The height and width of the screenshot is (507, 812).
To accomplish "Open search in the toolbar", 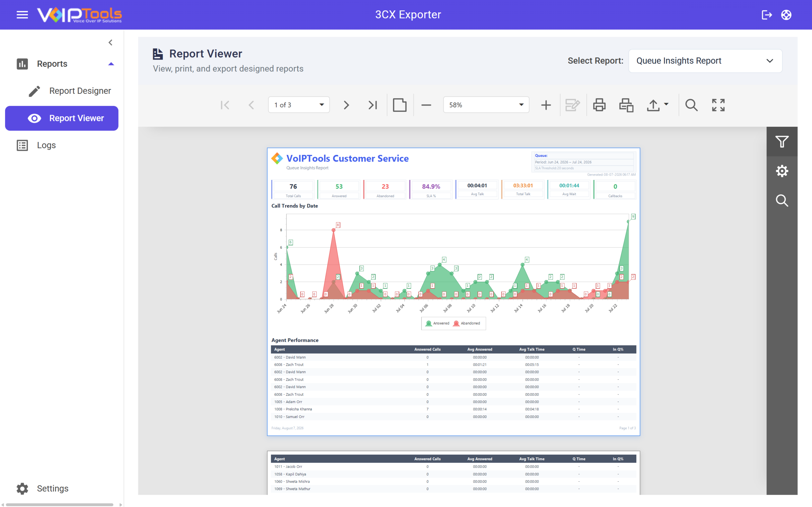I will [x=691, y=105].
